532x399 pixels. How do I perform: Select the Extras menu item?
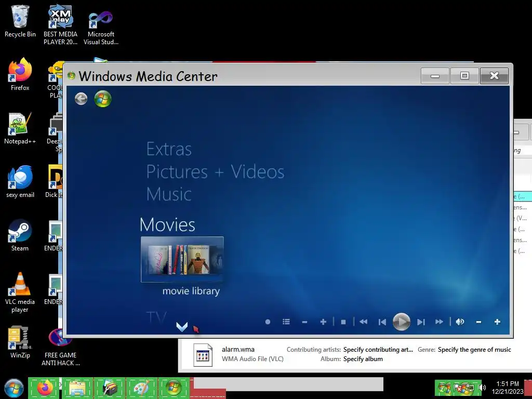[x=169, y=149]
